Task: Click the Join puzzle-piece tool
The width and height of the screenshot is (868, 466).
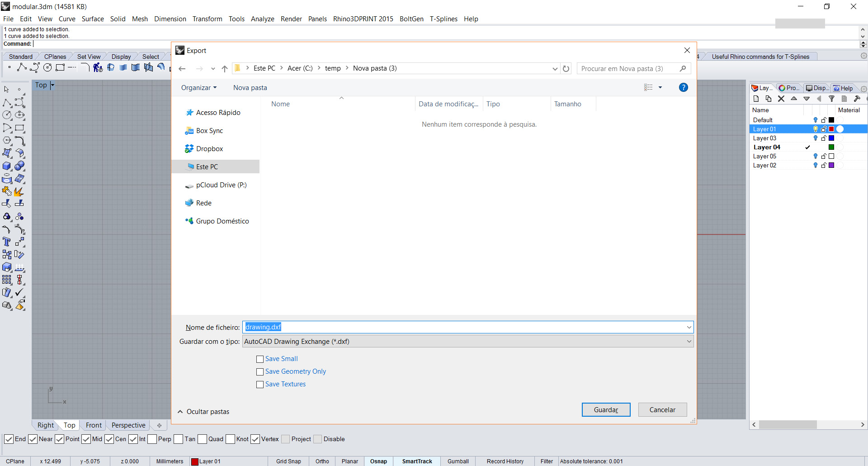Action: coord(7,191)
